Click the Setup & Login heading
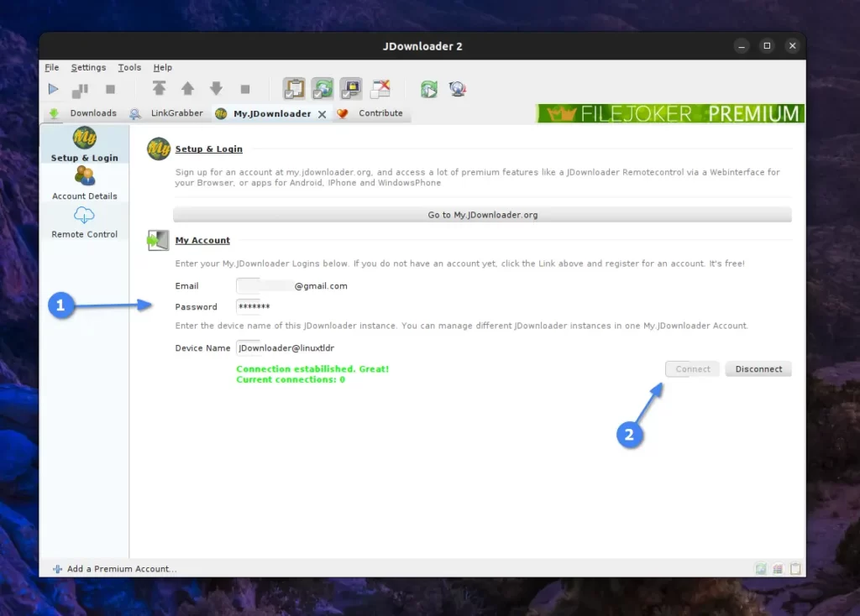The image size is (860, 616). tap(208, 149)
